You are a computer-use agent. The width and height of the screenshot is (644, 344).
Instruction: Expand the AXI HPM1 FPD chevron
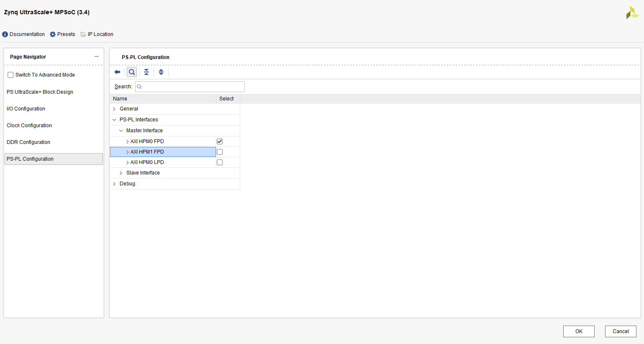click(x=128, y=152)
